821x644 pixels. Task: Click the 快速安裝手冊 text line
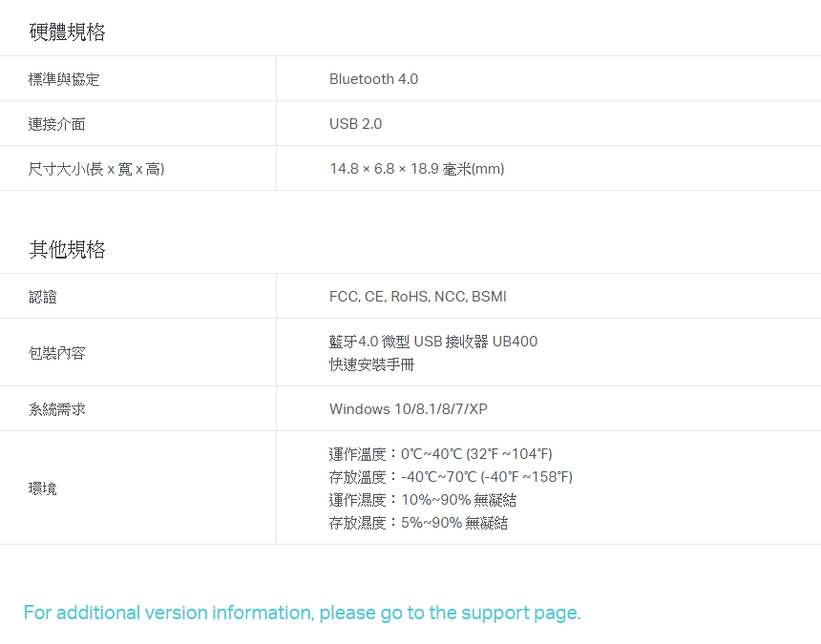[x=371, y=364]
